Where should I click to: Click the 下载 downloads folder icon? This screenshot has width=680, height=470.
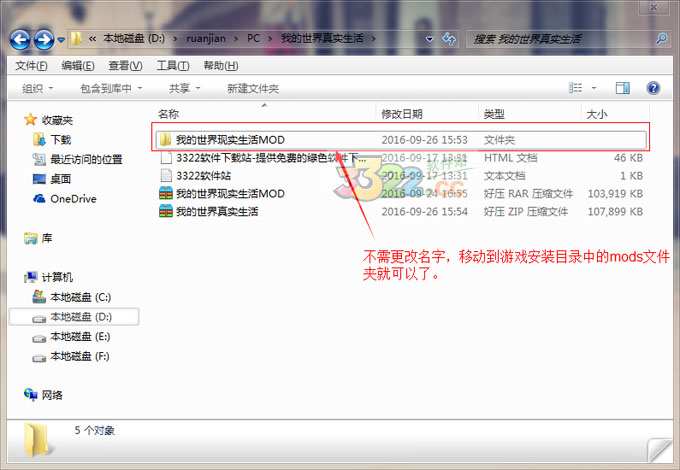point(39,139)
